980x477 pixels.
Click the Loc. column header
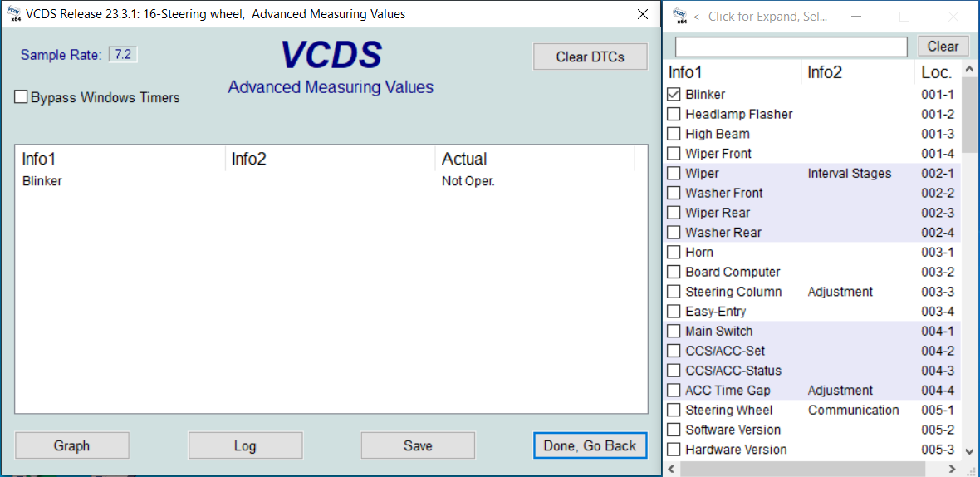(937, 72)
